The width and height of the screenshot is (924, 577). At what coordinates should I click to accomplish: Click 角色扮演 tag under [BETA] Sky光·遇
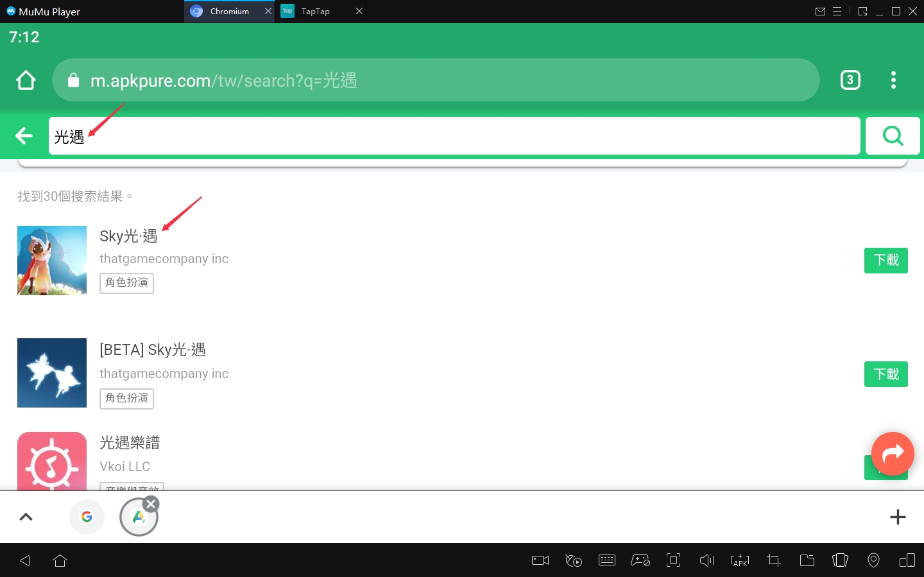[126, 399]
